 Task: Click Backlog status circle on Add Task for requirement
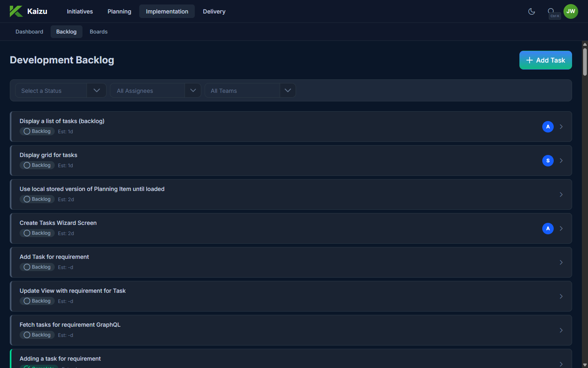(x=27, y=267)
